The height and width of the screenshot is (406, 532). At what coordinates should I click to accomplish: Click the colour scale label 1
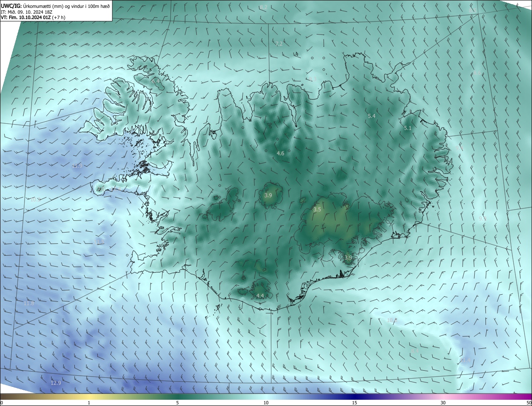pos(89,403)
